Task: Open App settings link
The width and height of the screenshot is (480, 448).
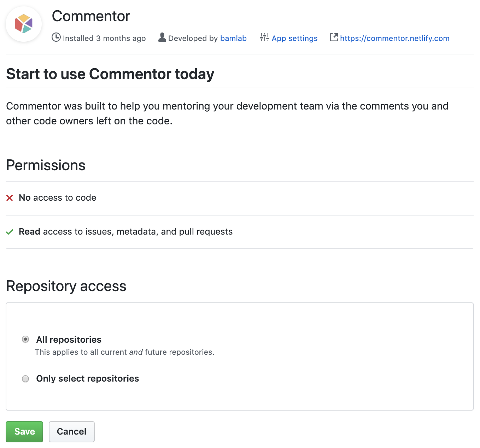Action: [294, 38]
